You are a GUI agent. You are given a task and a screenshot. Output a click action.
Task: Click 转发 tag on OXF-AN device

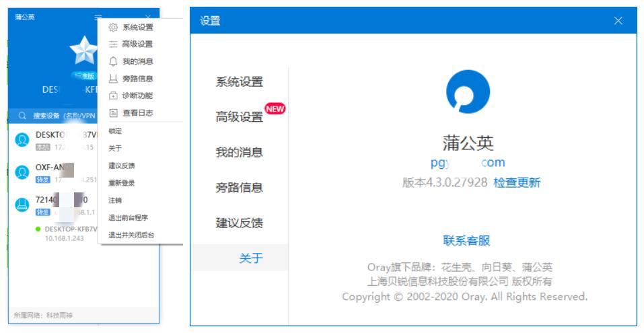pos(42,180)
